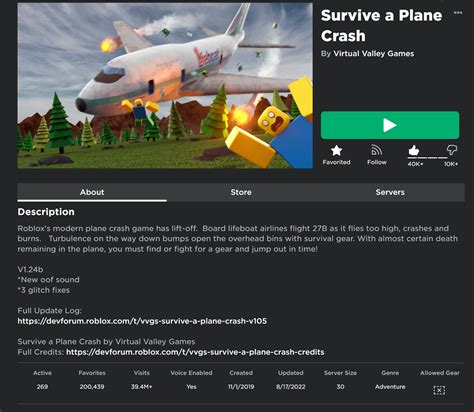474x412 pixels.
Task: Click the Allowed Gear icon
Action: [439, 390]
